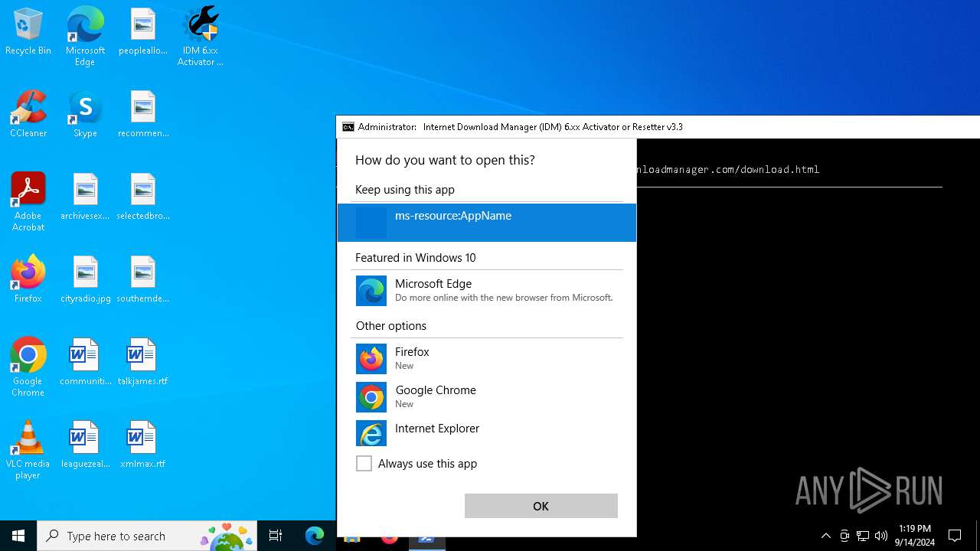Screen dimensions: 980x551
Task: Show hidden system tray icons chevron
Action: point(826,536)
